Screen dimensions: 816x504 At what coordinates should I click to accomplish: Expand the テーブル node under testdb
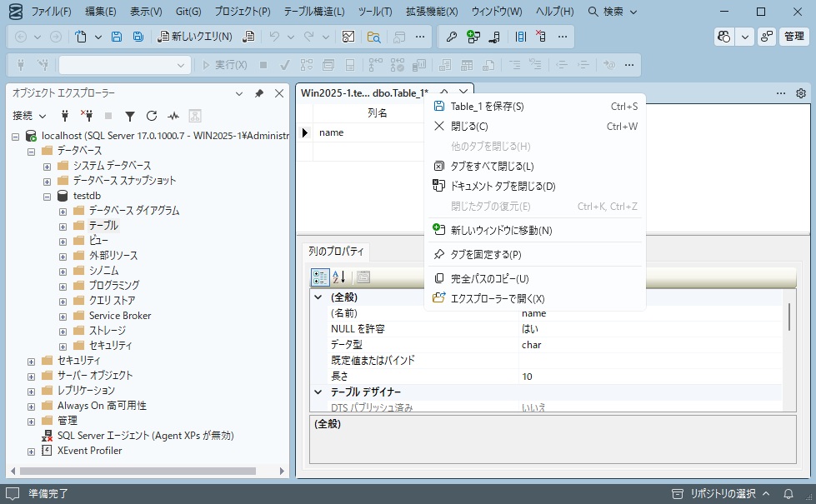click(x=62, y=225)
